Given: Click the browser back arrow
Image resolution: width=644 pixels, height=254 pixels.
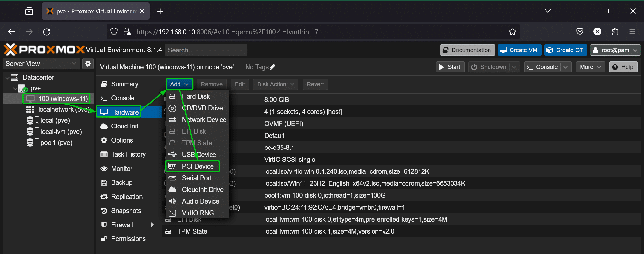Looking at the screenshot, I should (12, 32).
